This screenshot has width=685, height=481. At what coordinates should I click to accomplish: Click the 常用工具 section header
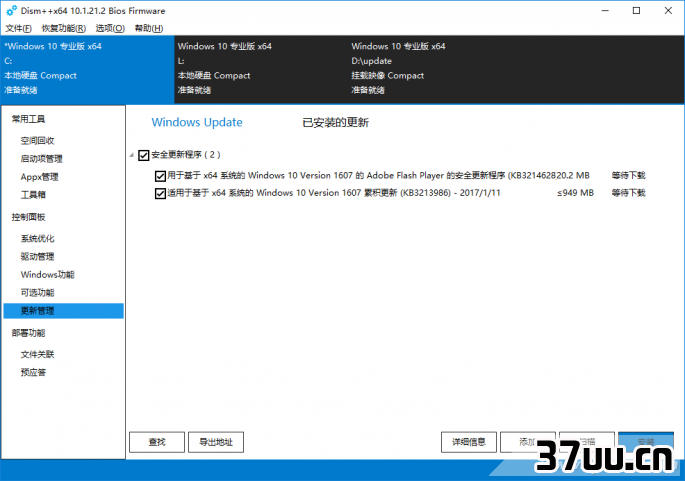click(x=28, y=119)
